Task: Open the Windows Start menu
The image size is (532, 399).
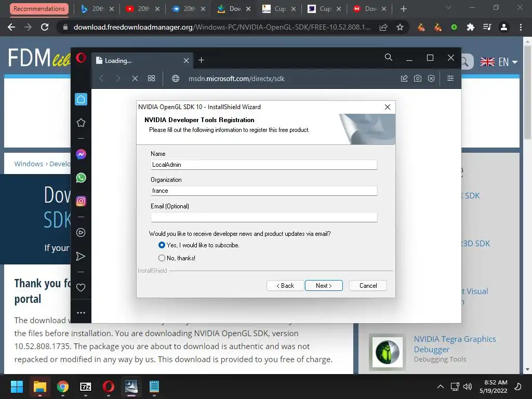Action: pos(17,387)
